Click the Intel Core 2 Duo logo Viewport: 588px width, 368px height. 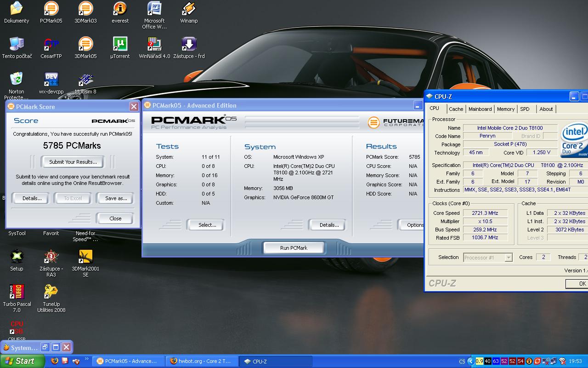(x=573, y=140)
